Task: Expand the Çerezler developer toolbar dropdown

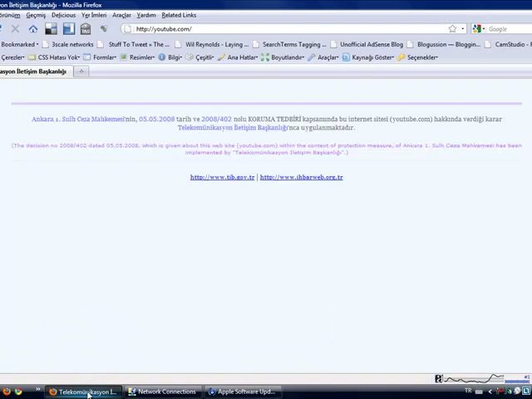Action: tap(12, 57)
